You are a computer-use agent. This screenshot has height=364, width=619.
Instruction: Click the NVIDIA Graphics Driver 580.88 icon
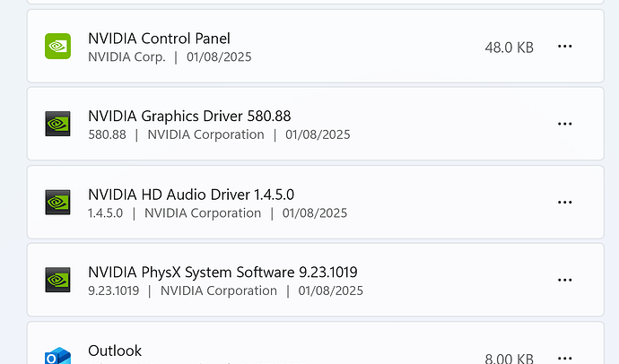[x=57, y=124]
